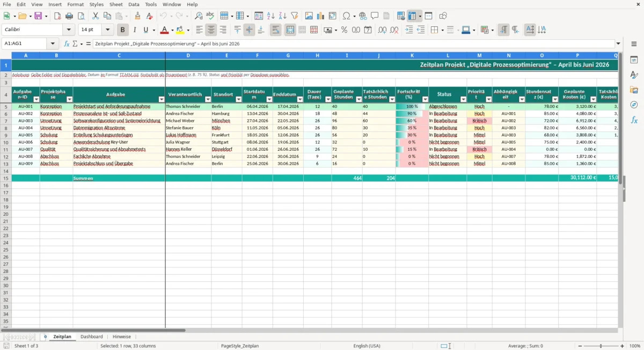644x350 pixels.
Task: Toggle Freeze Rows and Columns button
Action: [412, 16]
